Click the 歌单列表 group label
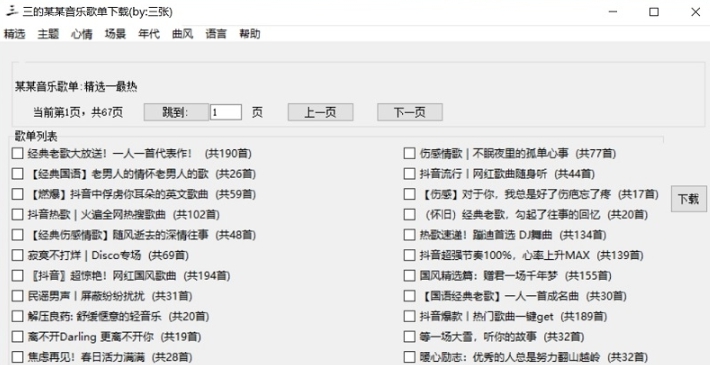 pyautogui.click(x=36, y=135)
